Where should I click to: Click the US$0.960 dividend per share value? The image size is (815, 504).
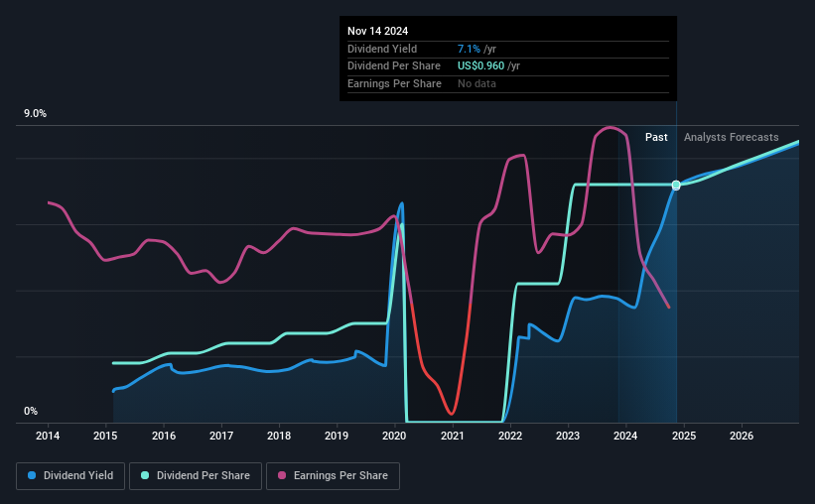(480, 66)
